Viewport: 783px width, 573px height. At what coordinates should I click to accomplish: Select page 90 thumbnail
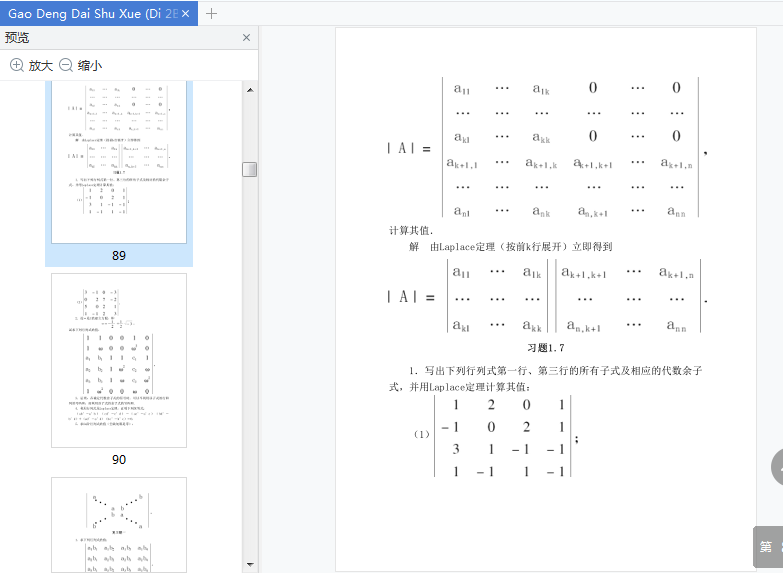pos(119,360)
